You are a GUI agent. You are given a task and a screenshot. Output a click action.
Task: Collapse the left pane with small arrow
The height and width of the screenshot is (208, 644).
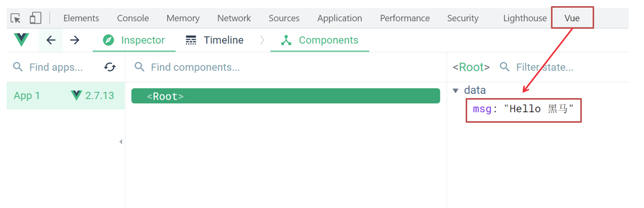(x=121, y=142)
